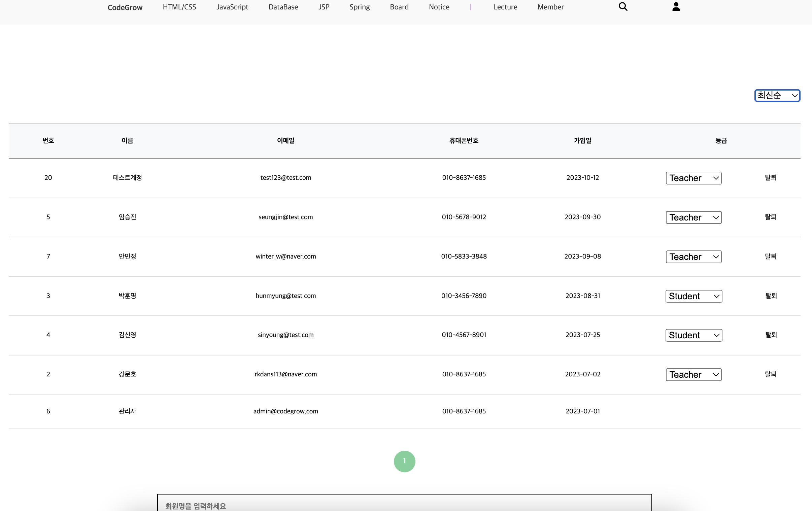Open 임승진's Teacher role dropdown
The width and height of the screenshot is (812, 511).
[x=693, y=217]
